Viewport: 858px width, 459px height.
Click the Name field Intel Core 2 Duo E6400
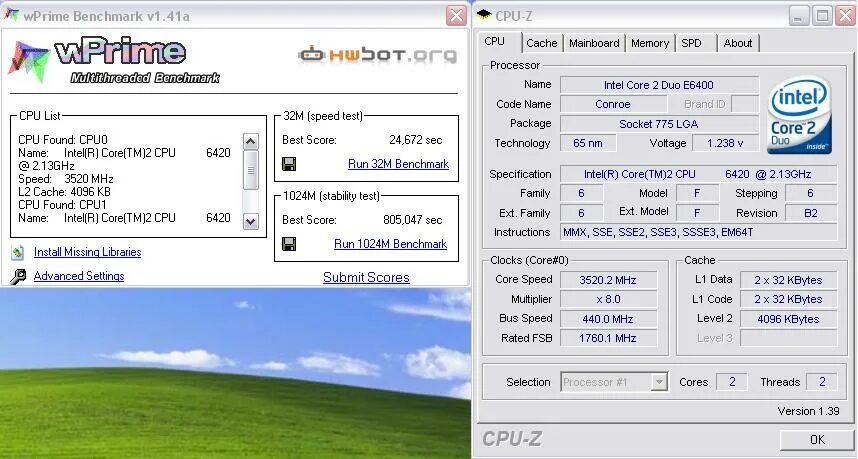coord(659,85)
